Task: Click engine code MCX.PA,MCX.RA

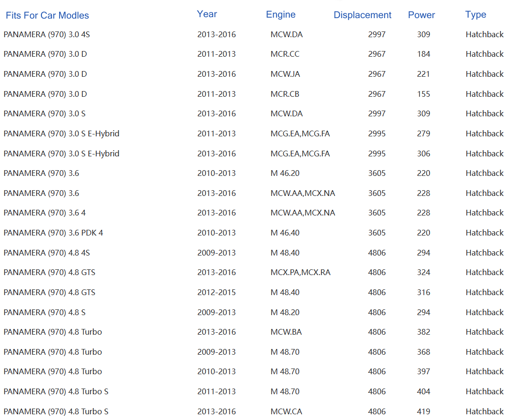Action: (300, 273)
